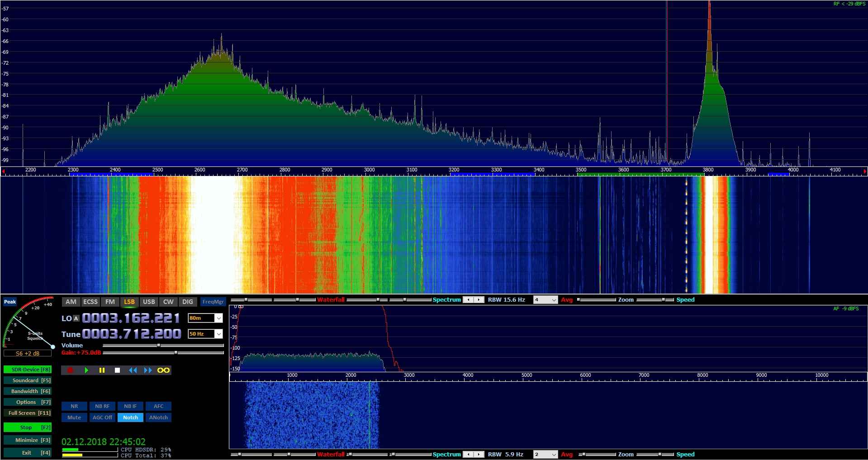The width and height of the screenshot is (868, 460).
Task: Adjust the Volume slider
Action: [x=163, y=345]
